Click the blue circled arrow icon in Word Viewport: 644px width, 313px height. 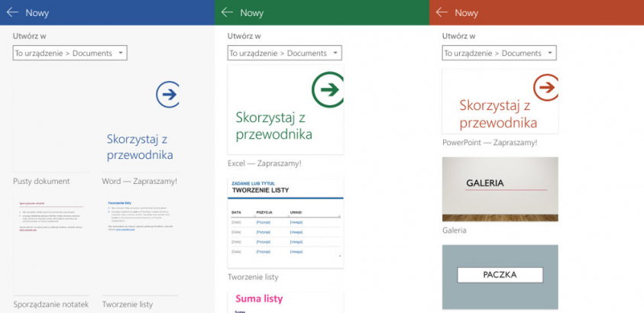pyautogui.click(x=168, y=95)
